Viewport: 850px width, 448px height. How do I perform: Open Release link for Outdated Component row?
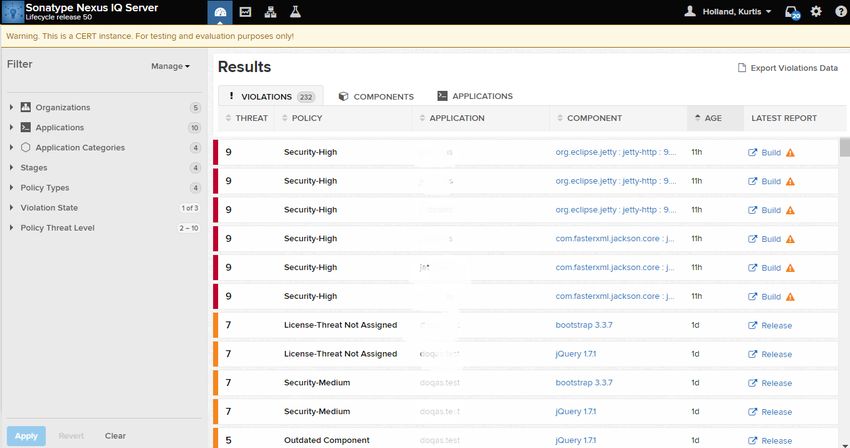(x=776, y=441)
